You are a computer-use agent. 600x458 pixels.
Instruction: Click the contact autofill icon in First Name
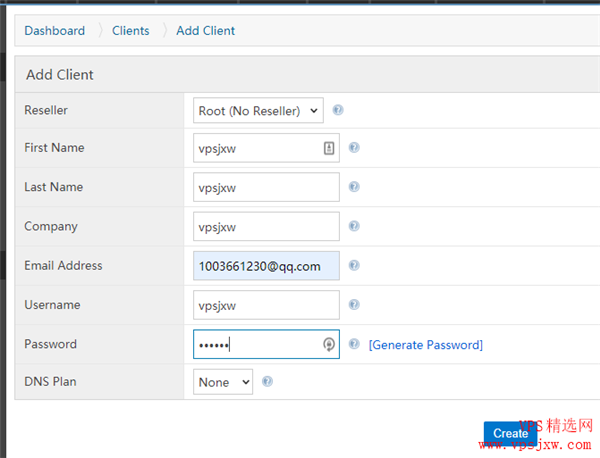tap(329, 148)
